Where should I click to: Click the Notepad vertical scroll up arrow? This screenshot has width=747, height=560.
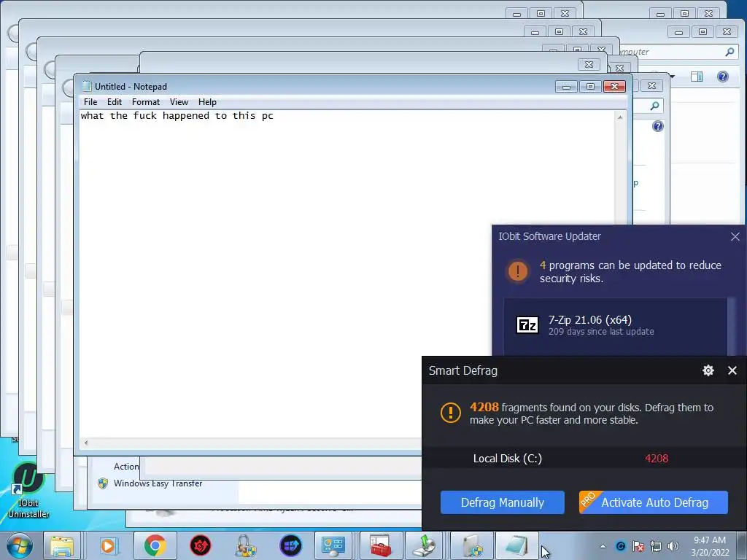[620, 117]
